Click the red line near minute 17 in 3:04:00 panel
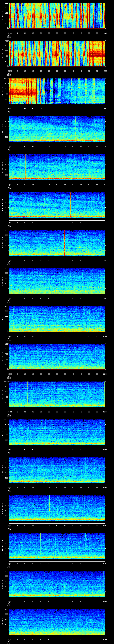114x644 pixels. point(37,129)
